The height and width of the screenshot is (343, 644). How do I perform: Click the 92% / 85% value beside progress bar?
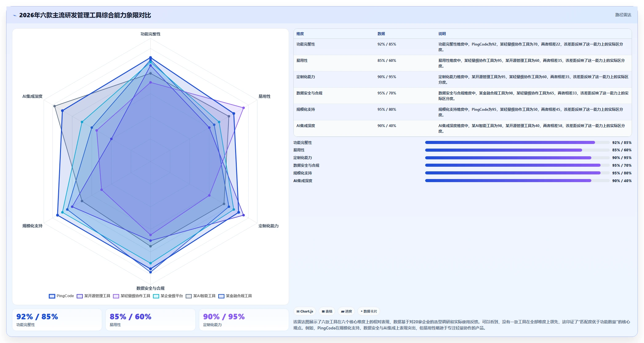click(x=622, y=143)
